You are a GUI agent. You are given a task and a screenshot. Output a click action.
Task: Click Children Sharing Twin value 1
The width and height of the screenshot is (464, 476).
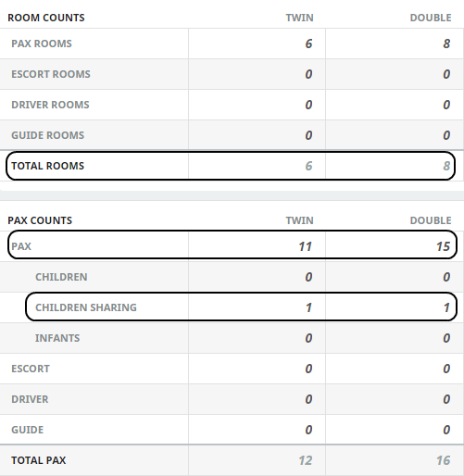coord(308,307)
